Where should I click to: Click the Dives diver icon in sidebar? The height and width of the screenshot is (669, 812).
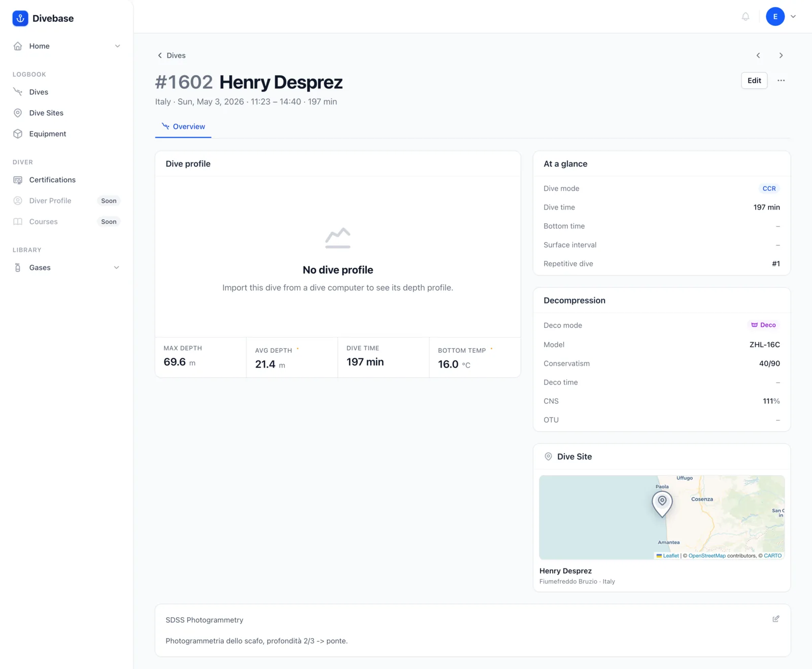tap(18, 92)
